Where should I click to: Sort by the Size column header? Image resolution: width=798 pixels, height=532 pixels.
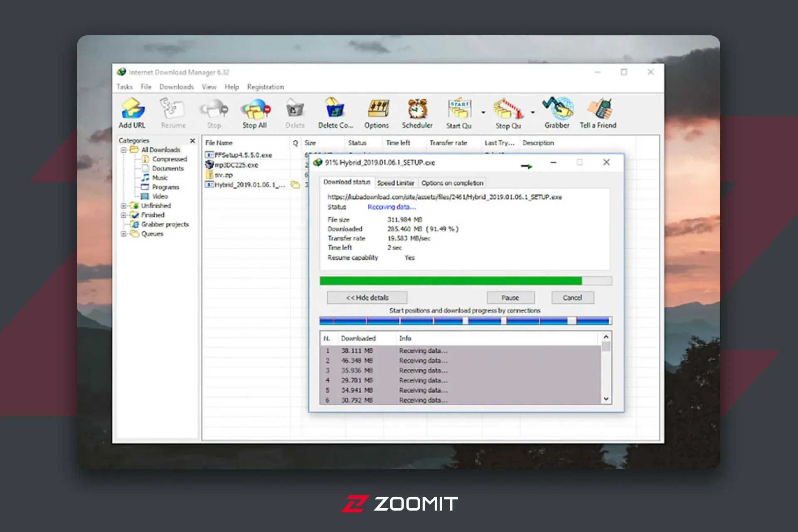point(323,143)
